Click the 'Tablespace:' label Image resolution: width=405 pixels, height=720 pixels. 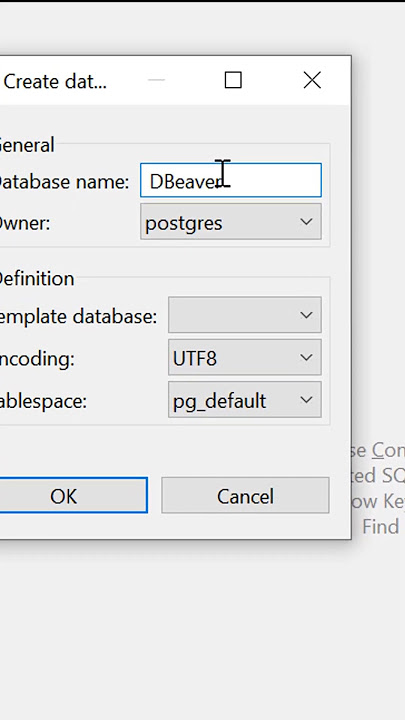(42, 401)
